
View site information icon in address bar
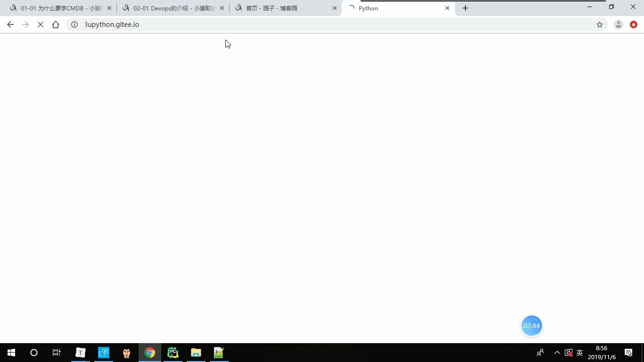coord(74,25)
